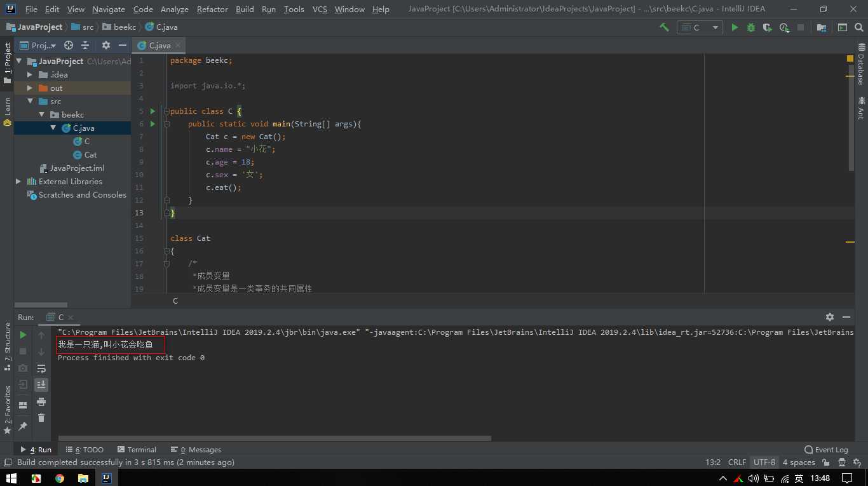Viewport: 868px width, 486px height.
Task: Toggle soft-wrap in Run console
Action: click(41, 368)
